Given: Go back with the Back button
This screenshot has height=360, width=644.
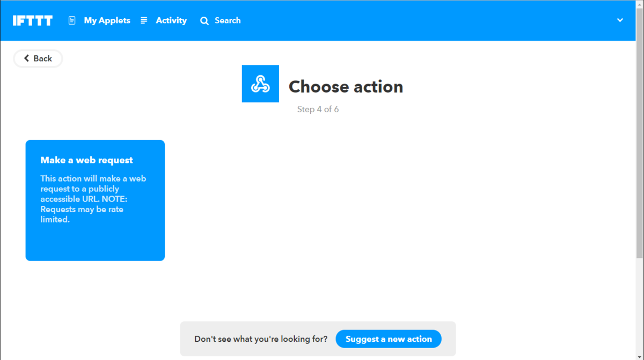Looking at the screenshot, I should [x=38, y=59].
